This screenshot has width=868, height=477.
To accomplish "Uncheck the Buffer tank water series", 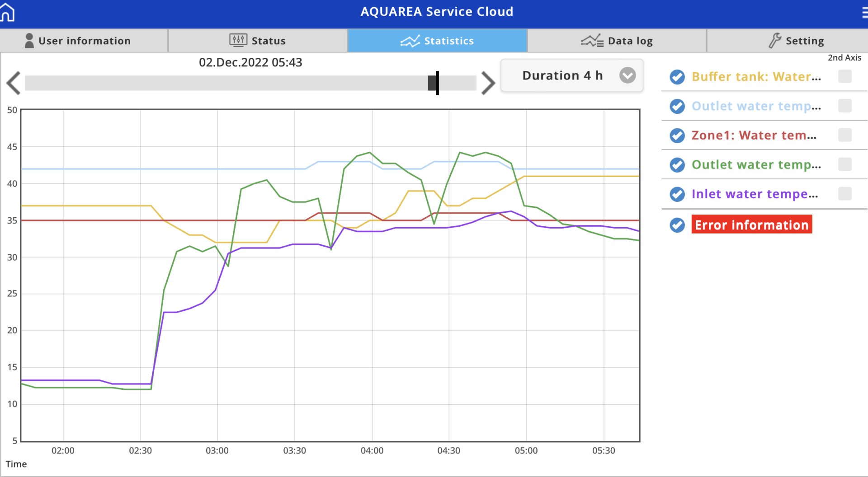I will point(677,77).
